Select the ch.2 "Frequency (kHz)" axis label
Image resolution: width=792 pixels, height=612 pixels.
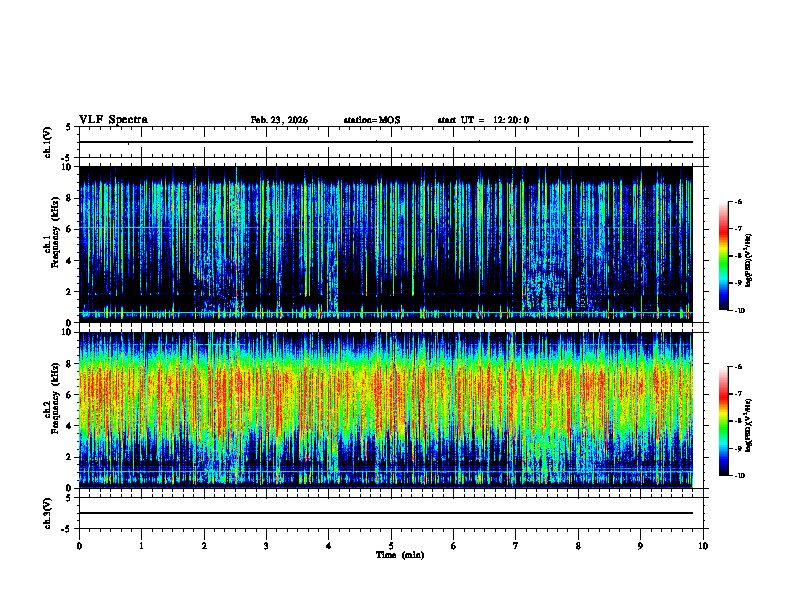(56, 398)
